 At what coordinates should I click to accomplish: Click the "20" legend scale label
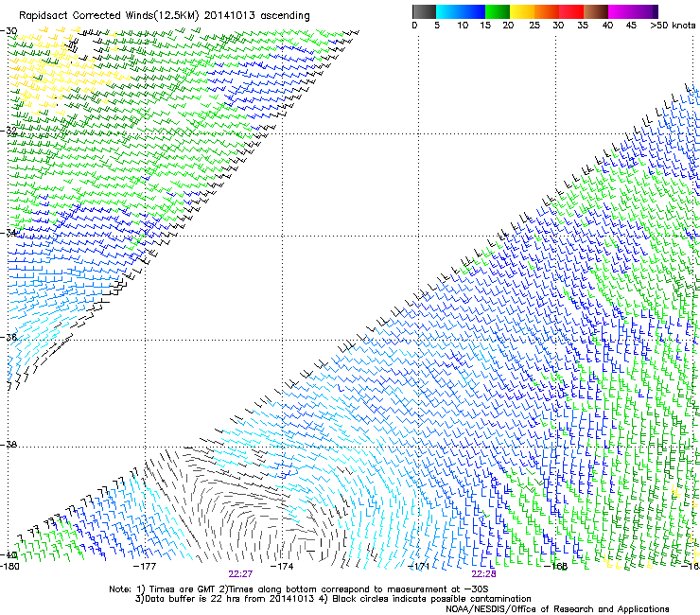(x=508, y=26)
